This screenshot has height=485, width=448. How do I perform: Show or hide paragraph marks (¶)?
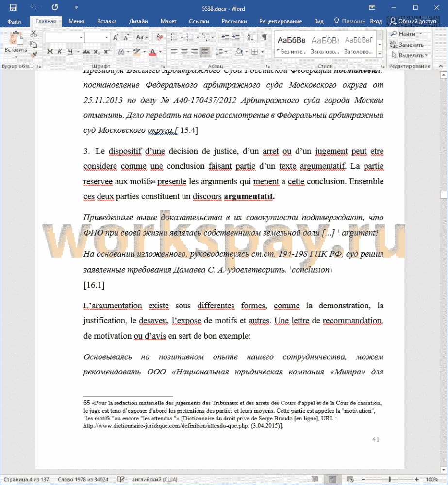(264, 37)
